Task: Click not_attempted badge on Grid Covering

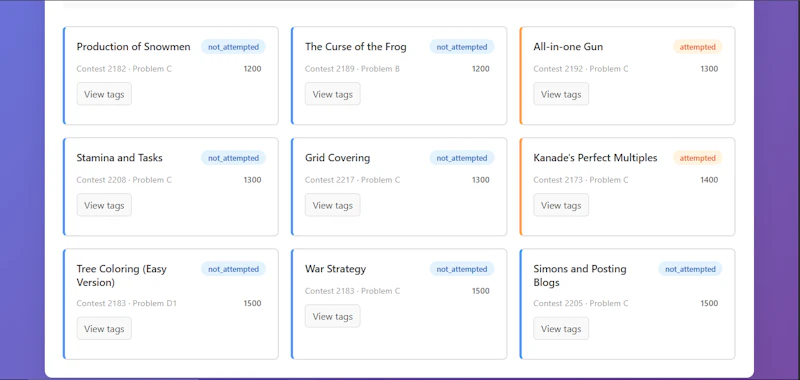Action: tap(462, 158)
